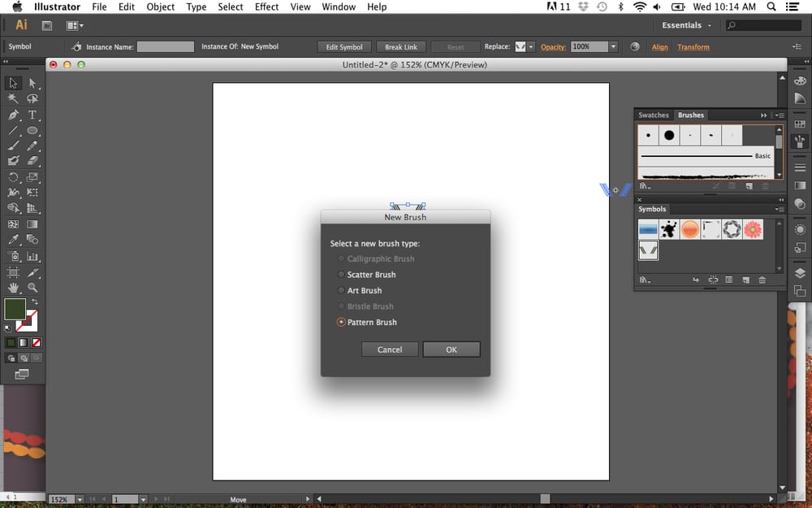Set the Color fill mode button
812x508 pixels.
11,343
